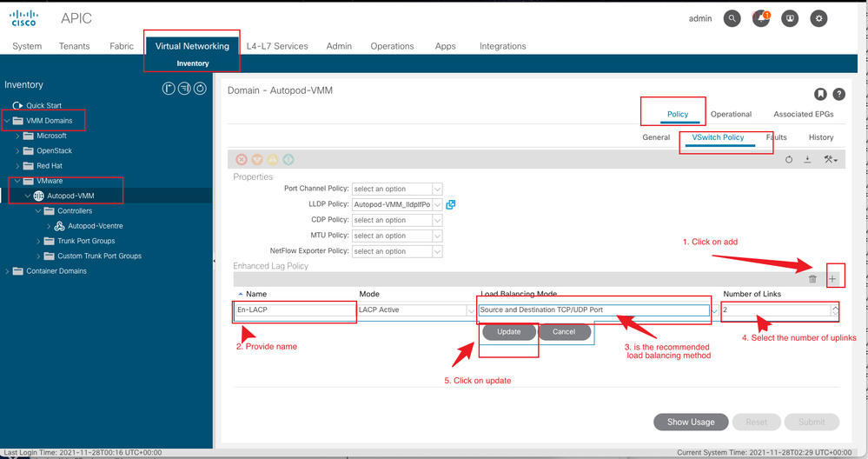
Task: Open the MTU Policy dropdown
Action: coord(437,236)
